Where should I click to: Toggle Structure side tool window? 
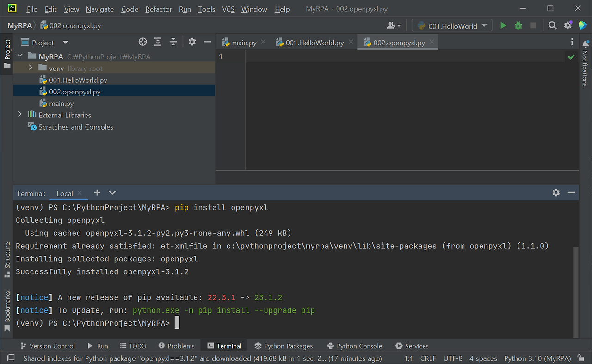point(7,259)
